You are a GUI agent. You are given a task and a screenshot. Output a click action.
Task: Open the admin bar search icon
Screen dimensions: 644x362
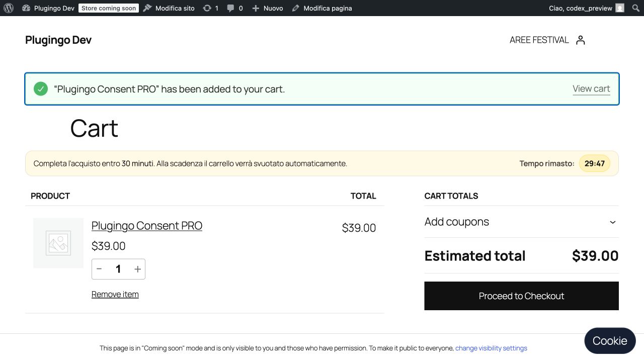[635, 8]
